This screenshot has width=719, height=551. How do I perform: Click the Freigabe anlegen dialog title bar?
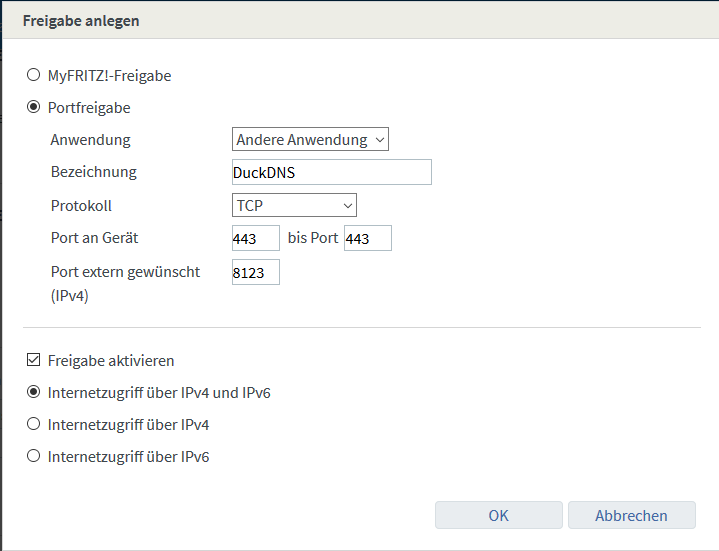[x=360, y=20]
